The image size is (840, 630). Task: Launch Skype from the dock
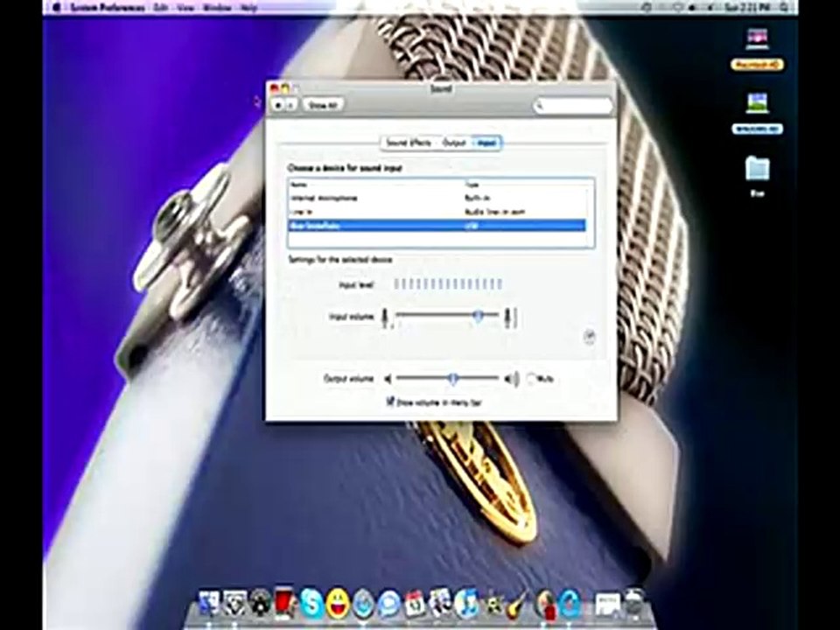(311, 604)
